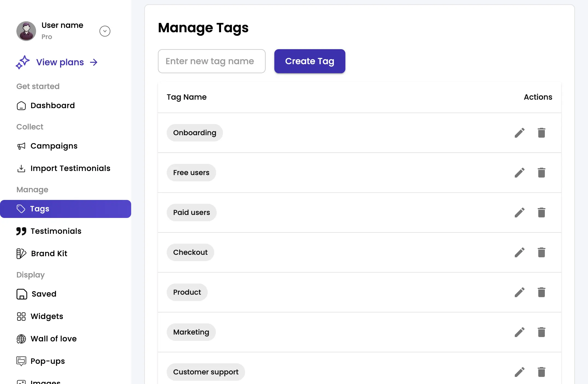Open the Dashboard from sidebar
The image size is (588, 384).
52,105
